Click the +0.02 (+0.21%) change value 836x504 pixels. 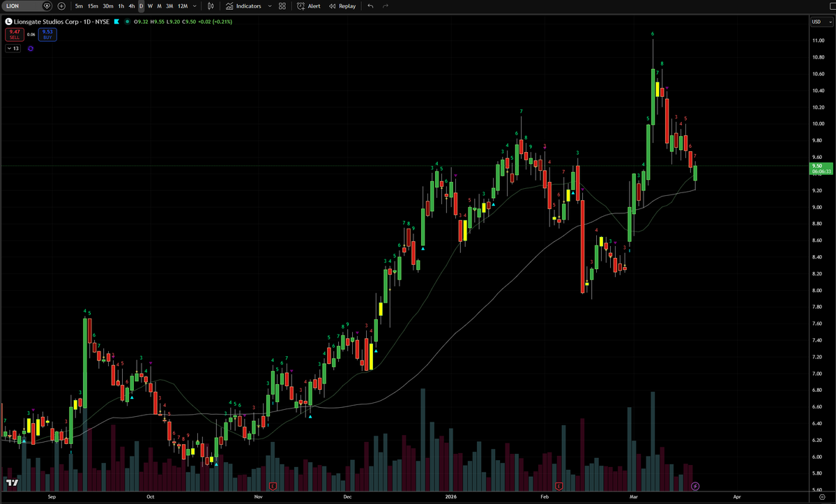click(215, 22)
